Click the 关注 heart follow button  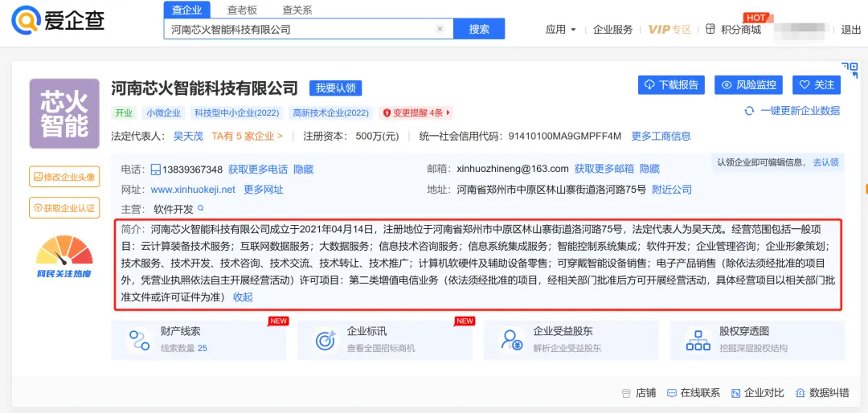[x=817, y=85]
